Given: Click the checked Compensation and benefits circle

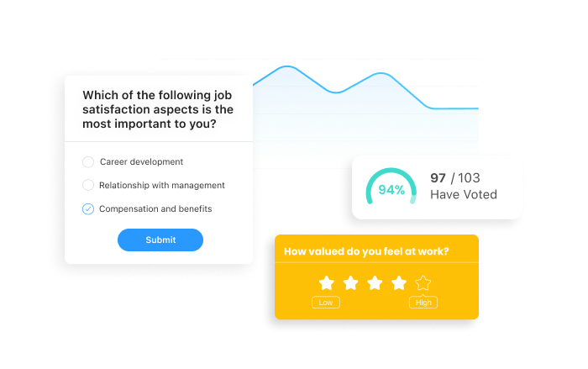Looking at the screenshot, I should (x=88, y=208).
